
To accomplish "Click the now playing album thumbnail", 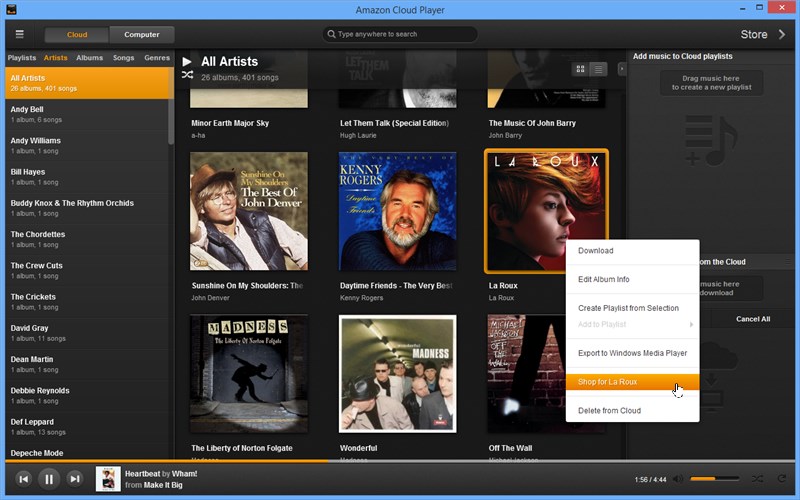I will [108, 479].
